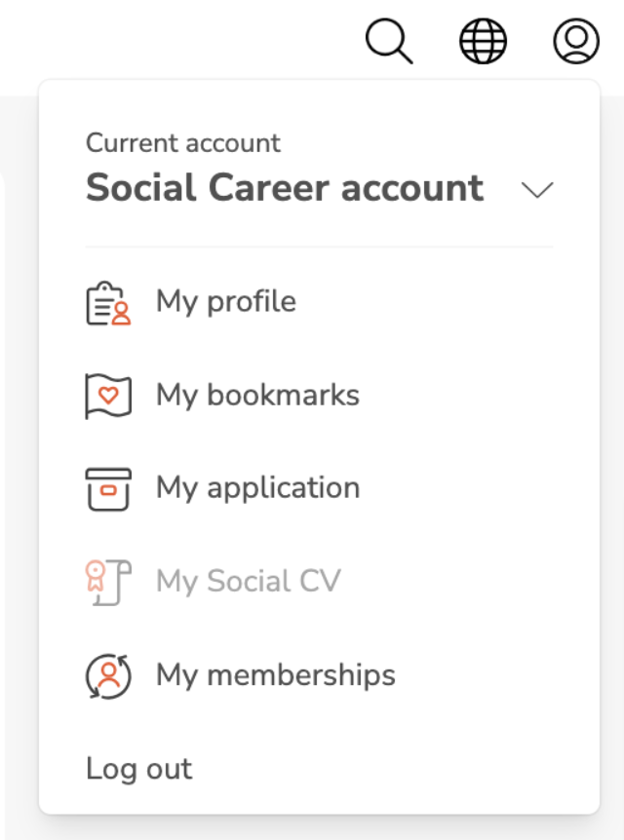Log out of the account
The image size is (624, 840).
(138, 770)
